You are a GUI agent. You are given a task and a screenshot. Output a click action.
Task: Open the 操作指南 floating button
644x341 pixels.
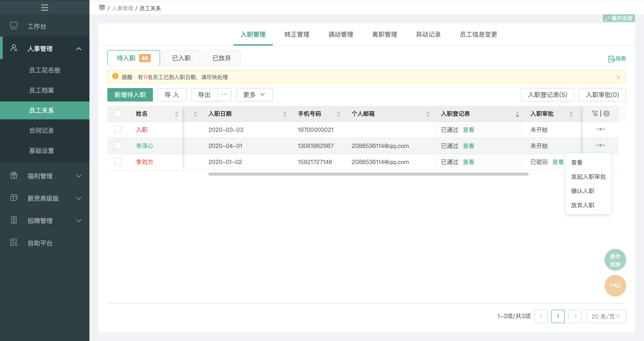[x=615, y=260]
